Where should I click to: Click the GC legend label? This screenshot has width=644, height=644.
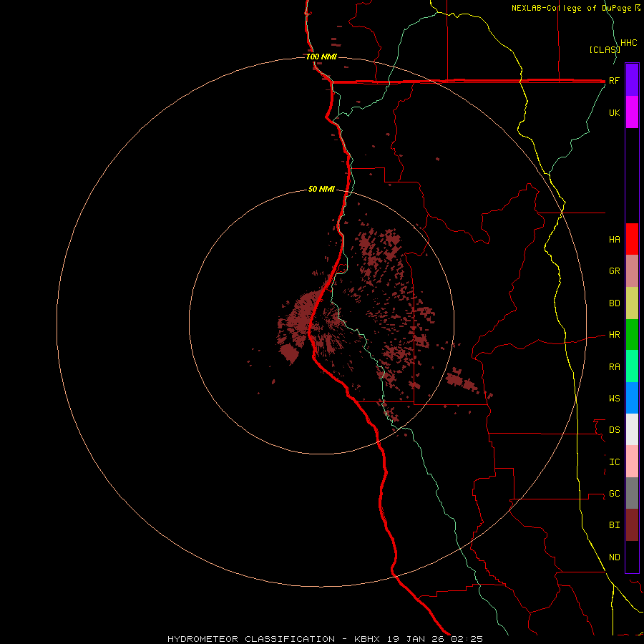614,494
